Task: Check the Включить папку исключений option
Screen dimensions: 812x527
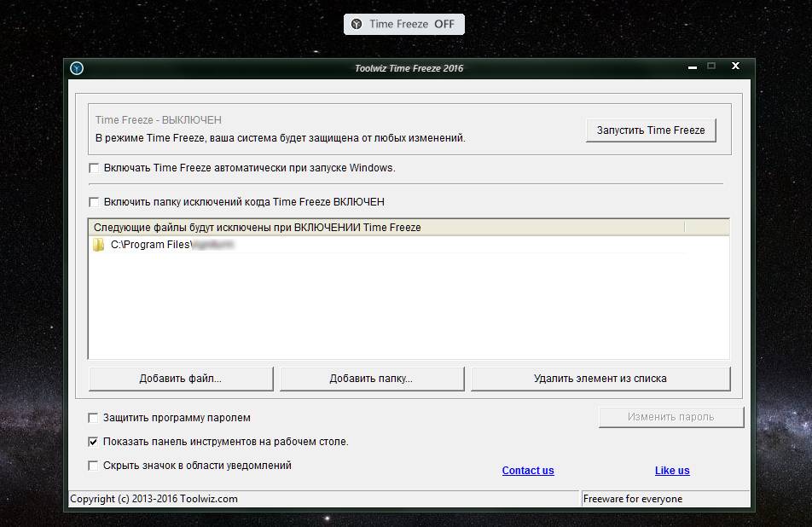Action: [94, 202]
